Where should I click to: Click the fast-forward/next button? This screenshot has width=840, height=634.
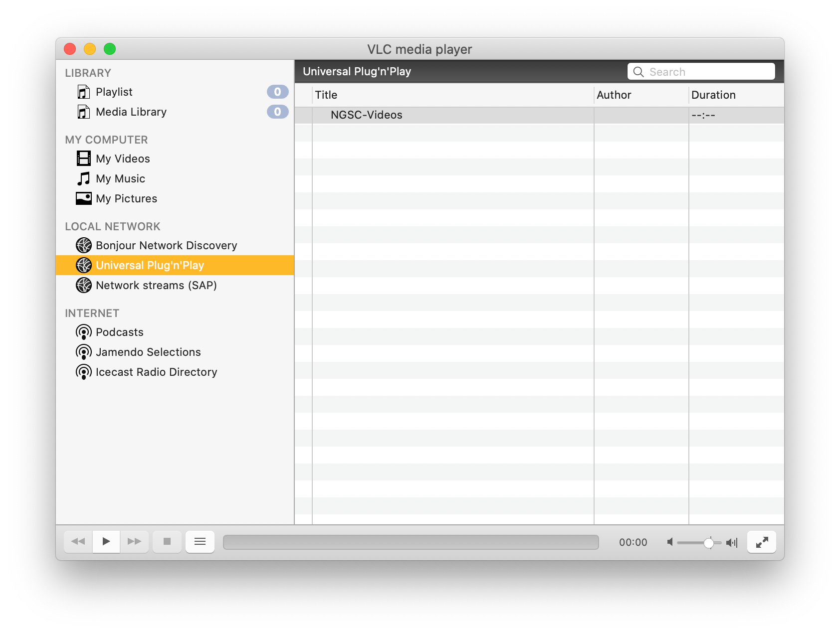134,542
